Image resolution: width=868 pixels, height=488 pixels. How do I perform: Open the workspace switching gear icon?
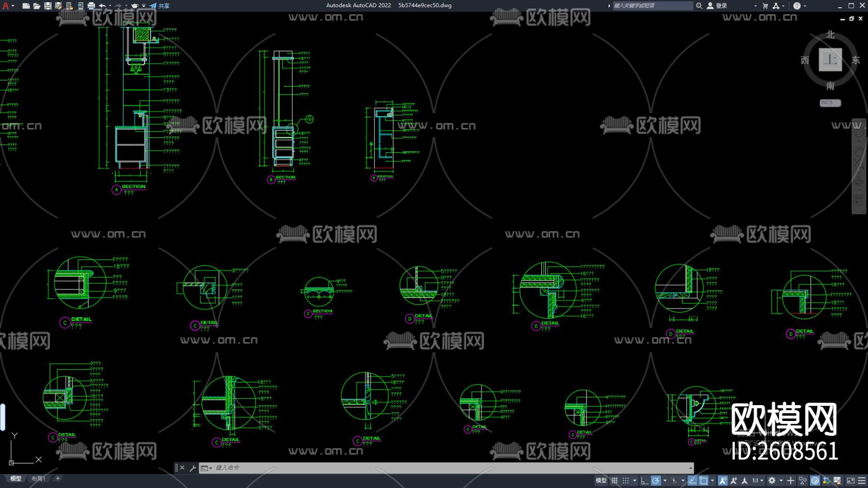coord(772,480)
